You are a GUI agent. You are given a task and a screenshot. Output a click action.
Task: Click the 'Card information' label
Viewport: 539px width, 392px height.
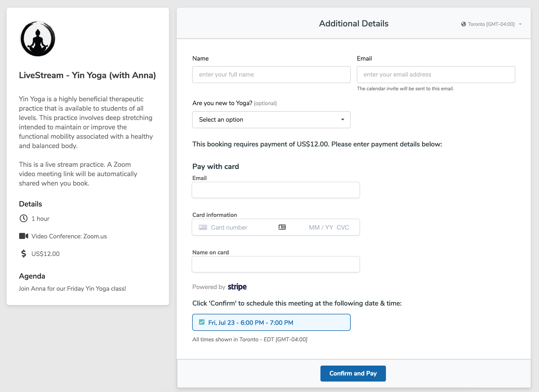[x=214, y=215]
